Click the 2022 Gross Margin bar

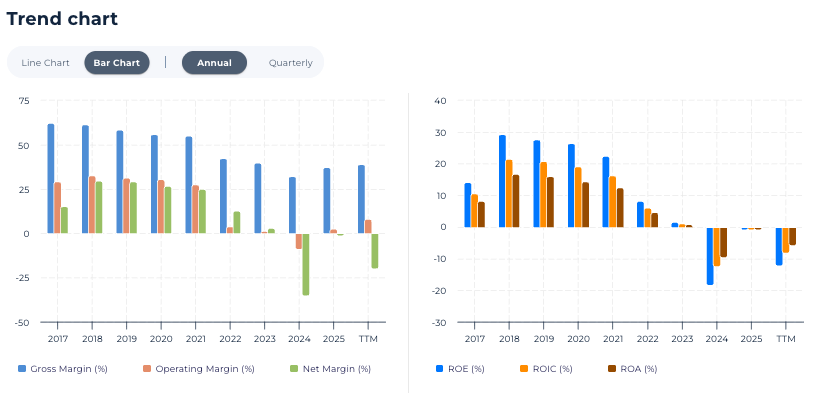point(223,197)
